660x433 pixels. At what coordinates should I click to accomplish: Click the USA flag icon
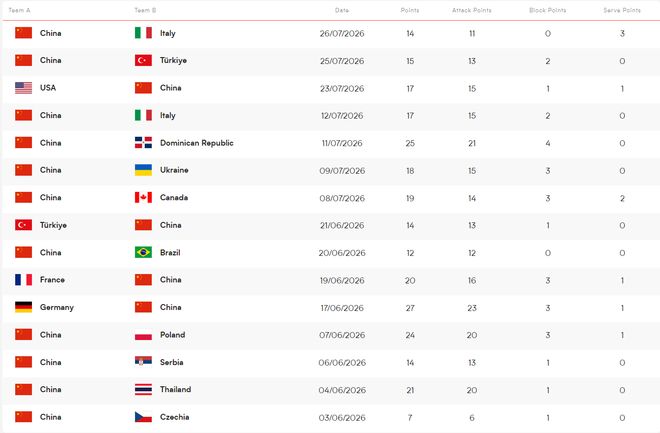tap(24, 88)
